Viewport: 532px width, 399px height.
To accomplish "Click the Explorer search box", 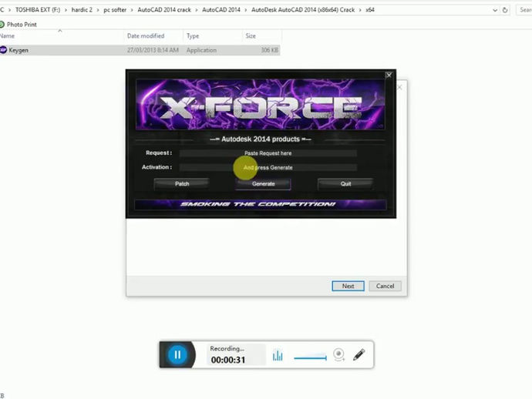I will pyautogui.click(x=524, y=10).
